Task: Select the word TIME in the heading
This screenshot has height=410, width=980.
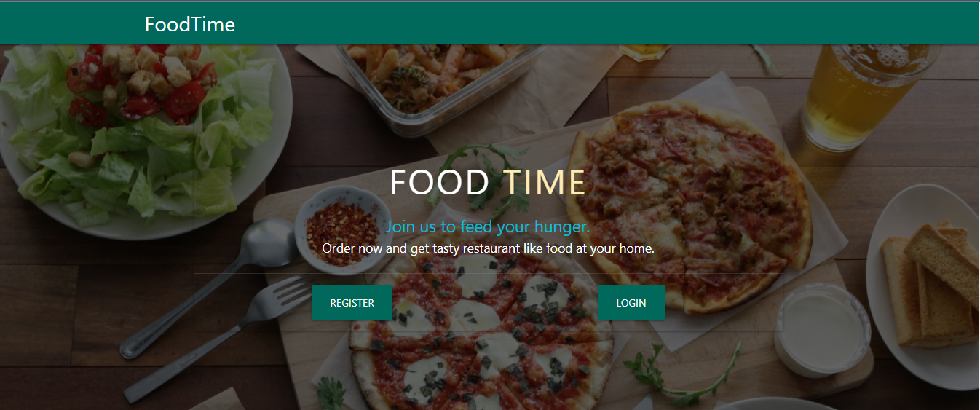Action: (545, 182)
